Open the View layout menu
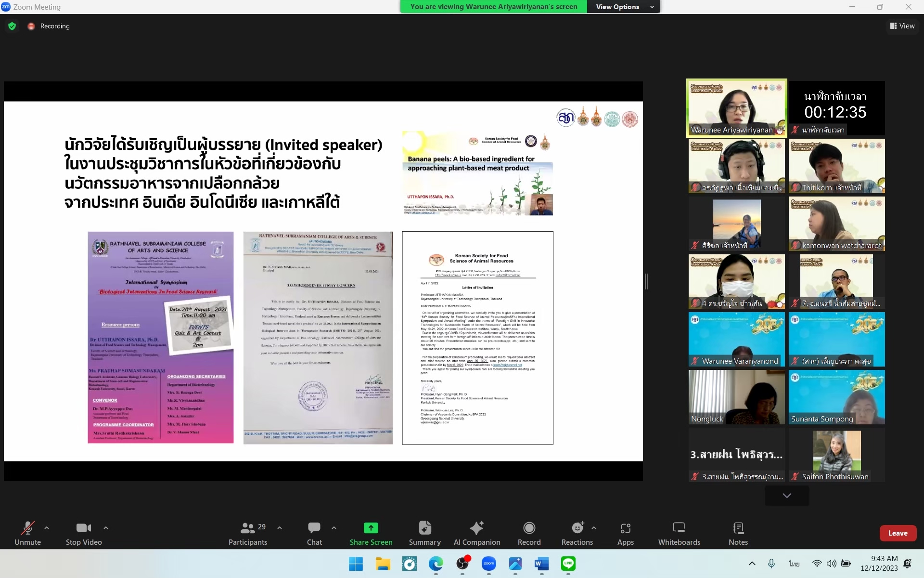This screenshot has height=578, width=924. click(902, 26)
